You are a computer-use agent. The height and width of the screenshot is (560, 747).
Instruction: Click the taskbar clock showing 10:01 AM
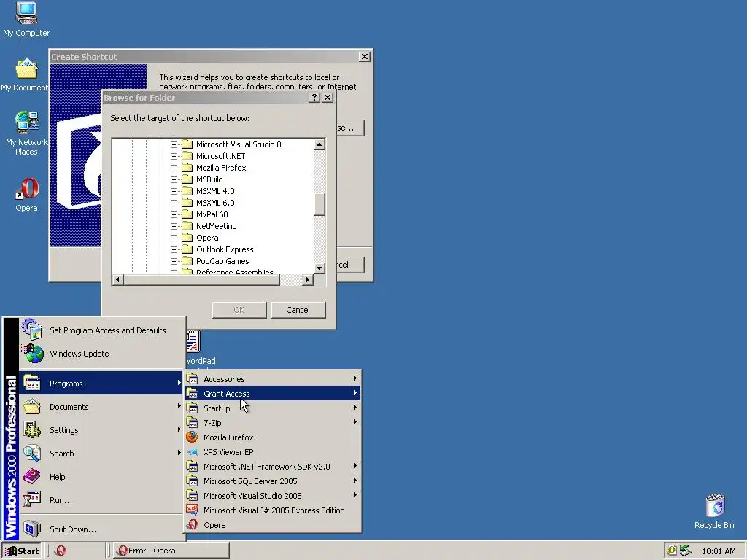(719, 551)
